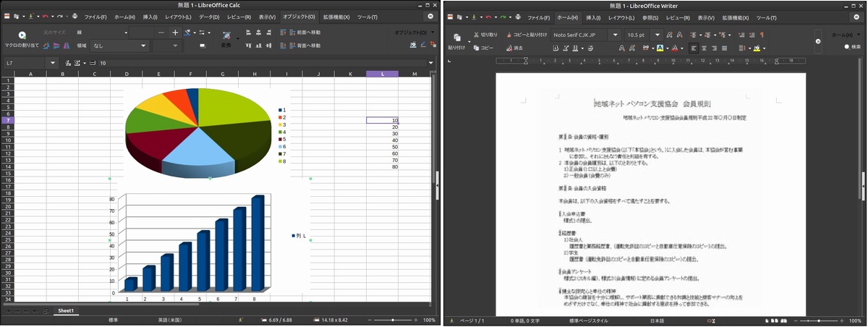Image resolution: width=868 pixels, height=327 pixels.
Task: Click the formula equals icon in the Calc formula bar
Action: (x=94, y=63)
